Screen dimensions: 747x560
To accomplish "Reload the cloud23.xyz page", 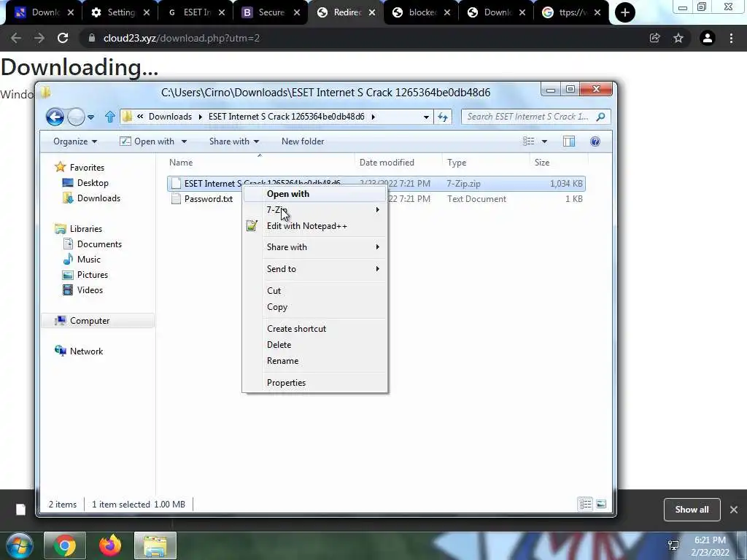I will point(63,38).
